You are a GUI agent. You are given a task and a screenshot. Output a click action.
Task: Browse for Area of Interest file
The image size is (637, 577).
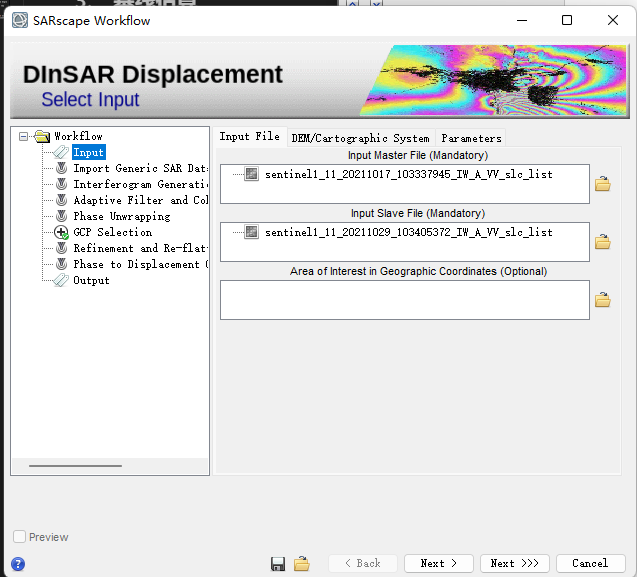coord(602,300)
